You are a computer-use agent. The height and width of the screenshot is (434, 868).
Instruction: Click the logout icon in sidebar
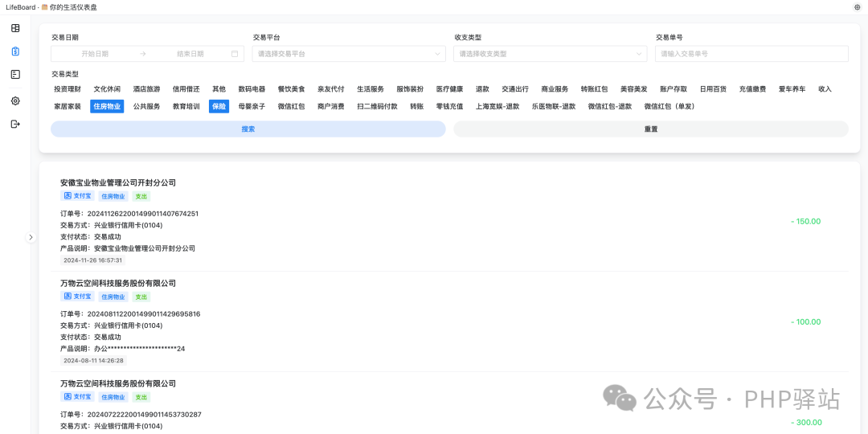[15, 124]
